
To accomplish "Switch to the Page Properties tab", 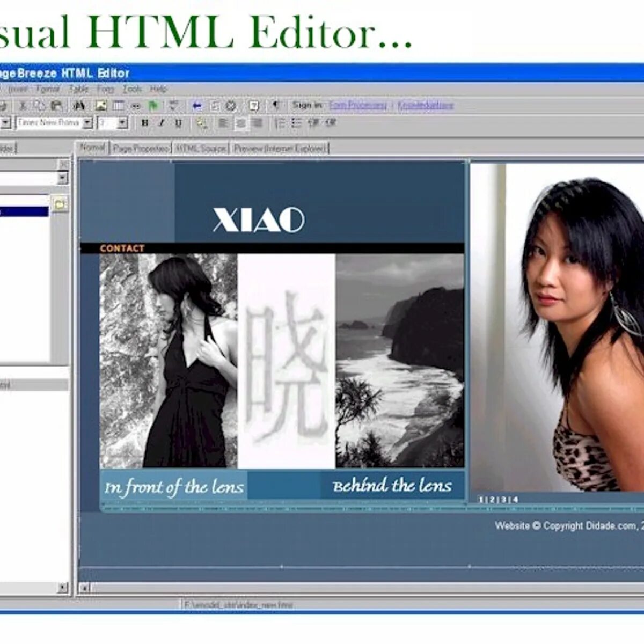I will (141, 148).
